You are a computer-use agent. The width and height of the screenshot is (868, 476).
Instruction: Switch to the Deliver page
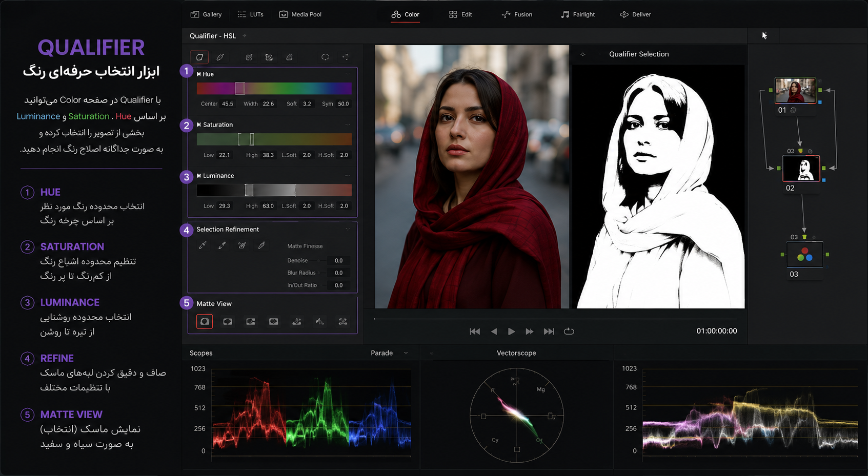click(x=635, y=14)
